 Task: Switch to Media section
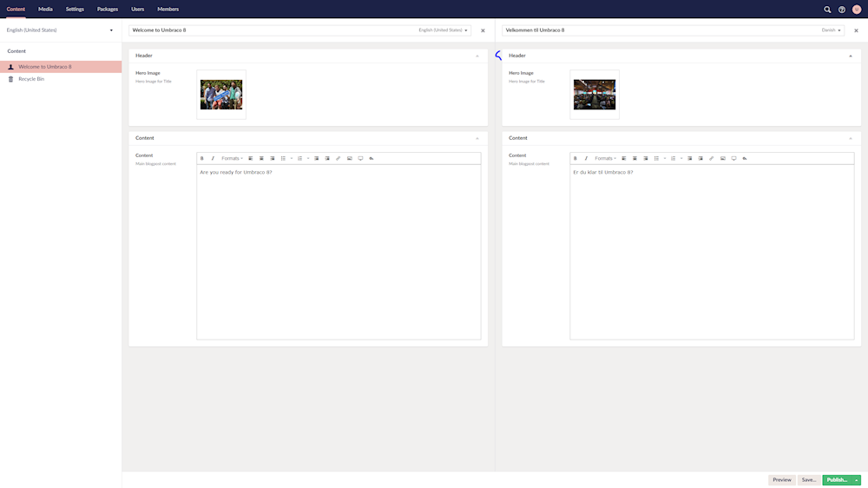coord(45,10)
